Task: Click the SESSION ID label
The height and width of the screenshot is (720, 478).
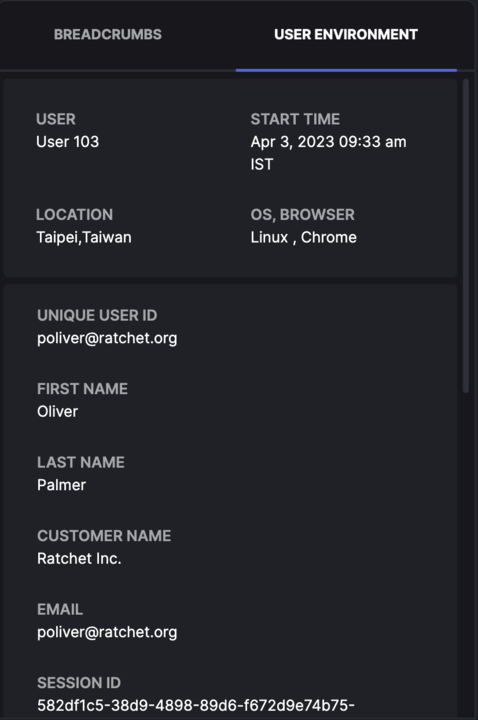Action: (x=79, y=683)
